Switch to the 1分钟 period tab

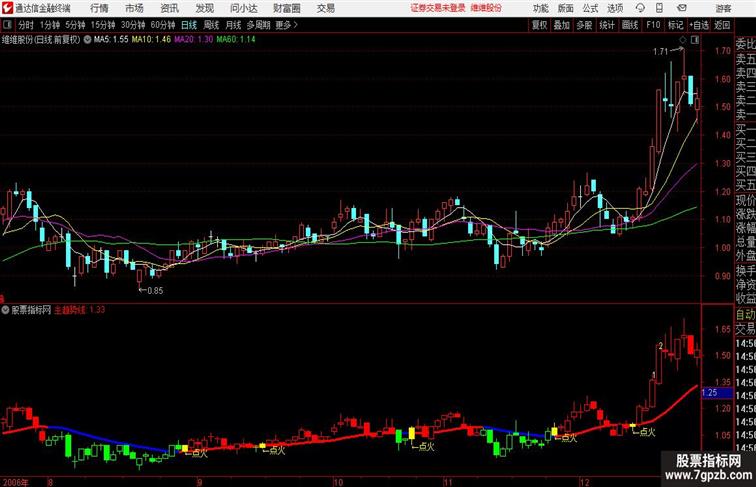coord(50,25)
